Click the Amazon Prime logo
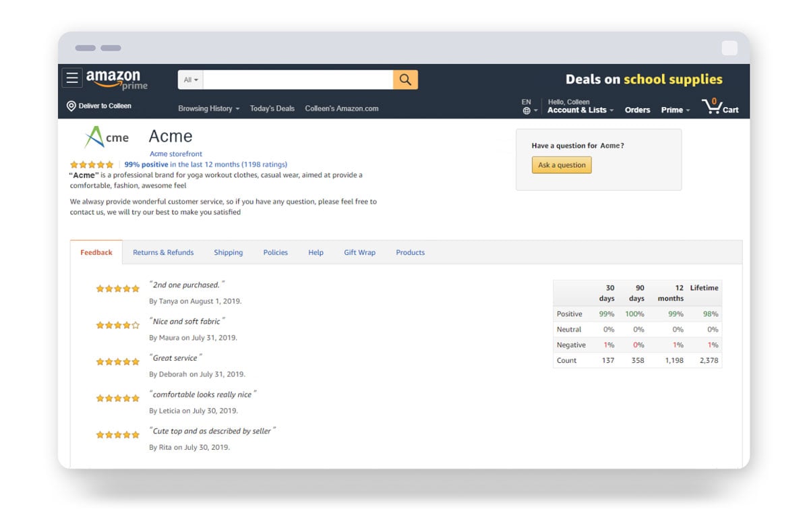 pos(117,80)
